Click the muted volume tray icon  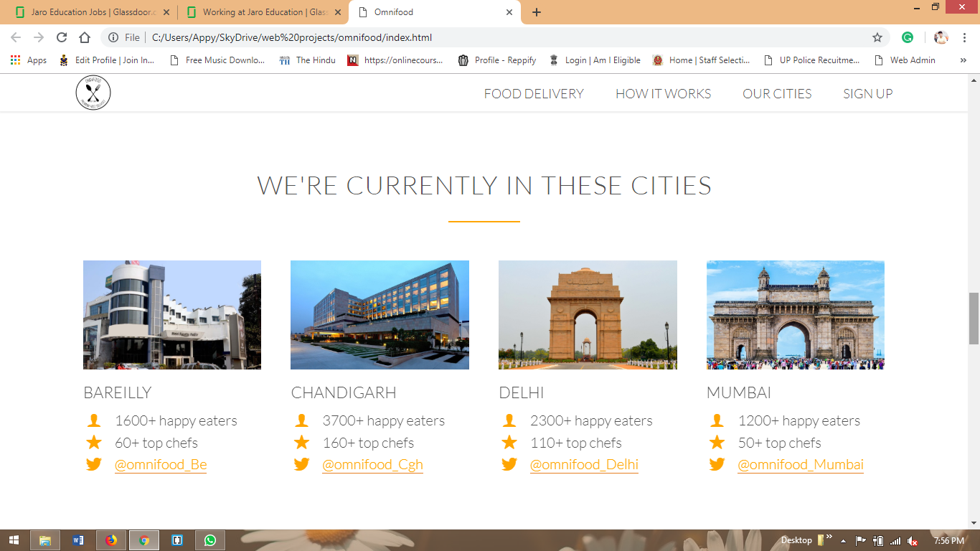coord(913,541)
